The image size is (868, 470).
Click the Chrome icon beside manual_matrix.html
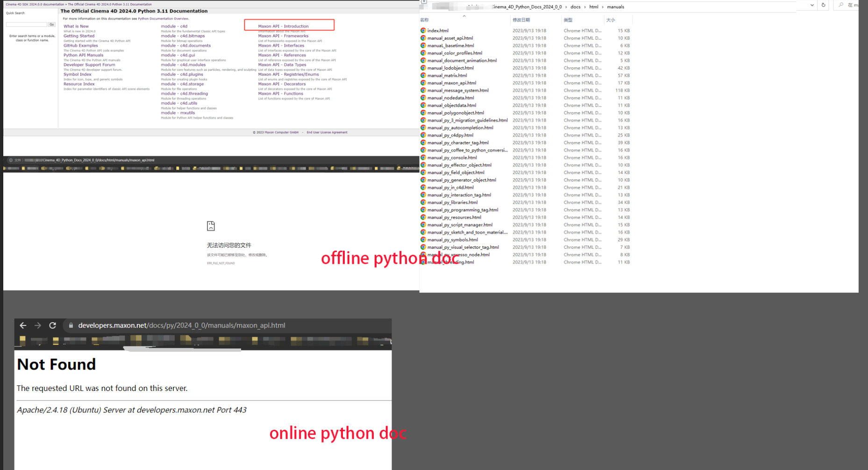[x=423, y=75]
